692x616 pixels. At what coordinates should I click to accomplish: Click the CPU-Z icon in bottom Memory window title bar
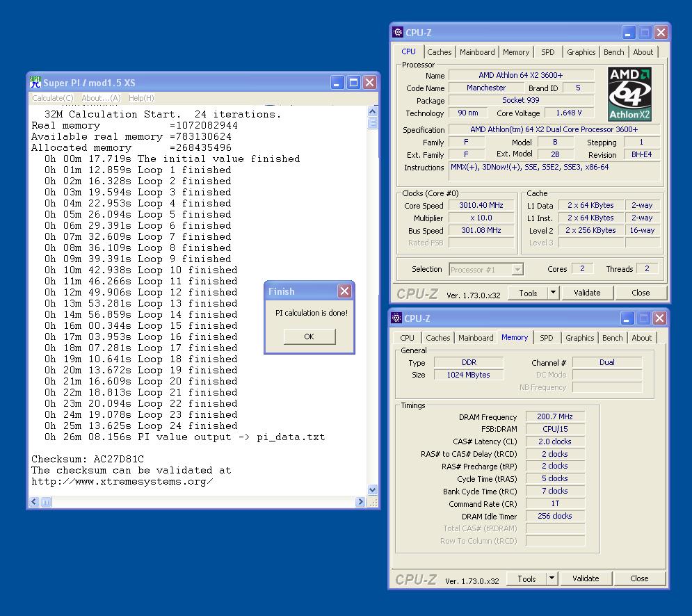[396, 318]
